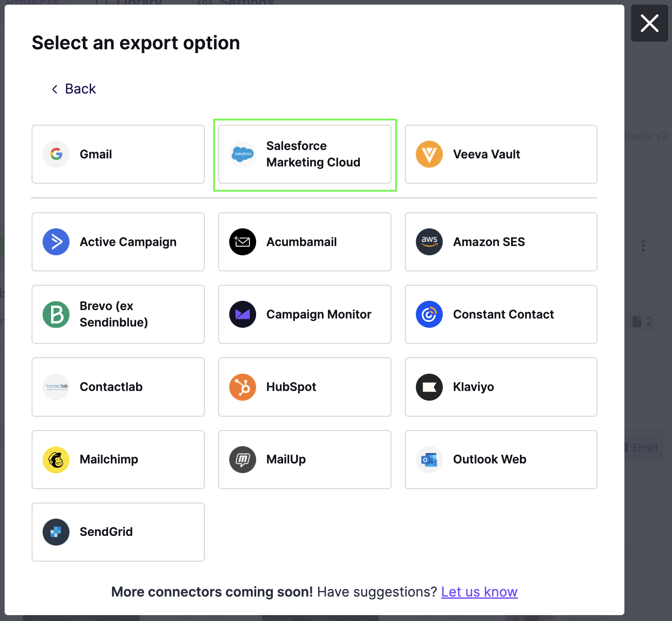Click the Gmail Google logo icon
The width and height of the screenshot is (672, 621).
tap(56, 154)
